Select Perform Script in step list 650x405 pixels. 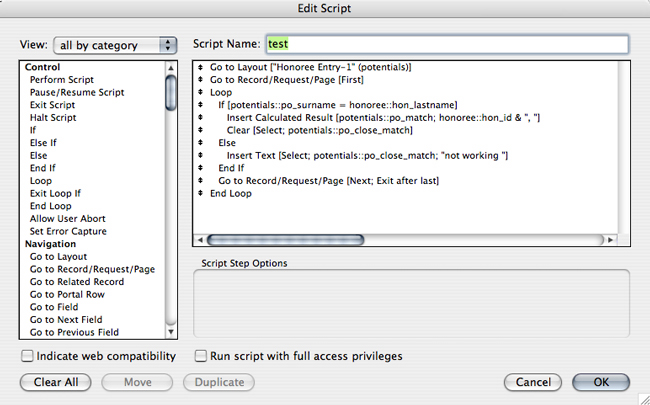pyautogui.click(x=64, y=79)
